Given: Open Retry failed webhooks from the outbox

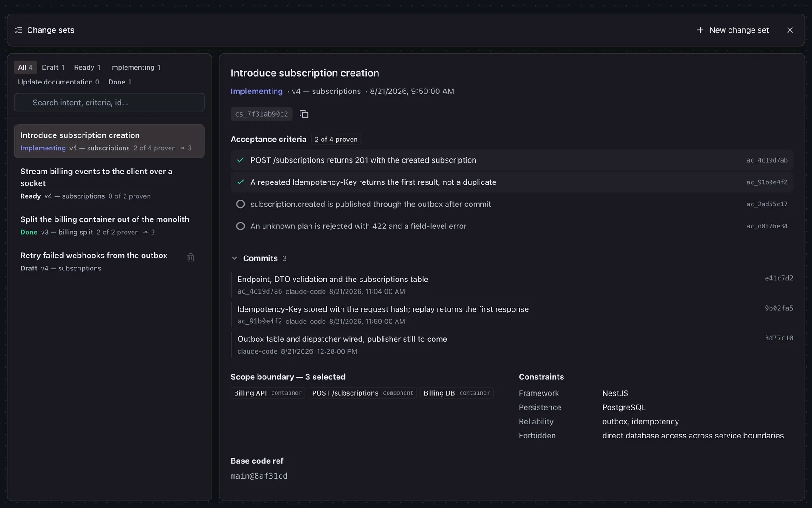Looking at the screenshot, I should (109, 261).
